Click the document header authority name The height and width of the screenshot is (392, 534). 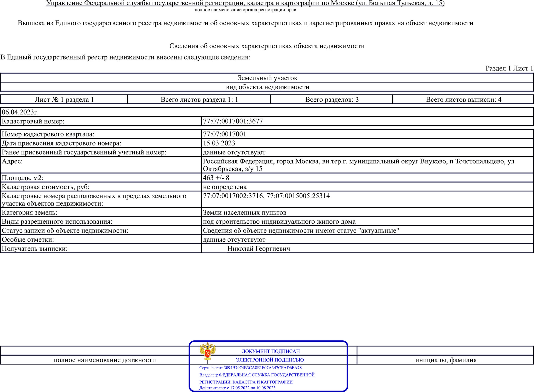coord(245,3)
